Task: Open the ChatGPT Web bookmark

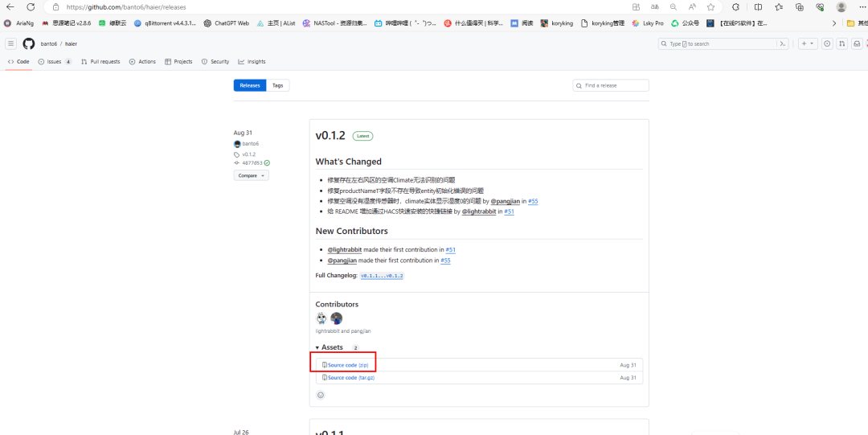Action: [227, 23]
